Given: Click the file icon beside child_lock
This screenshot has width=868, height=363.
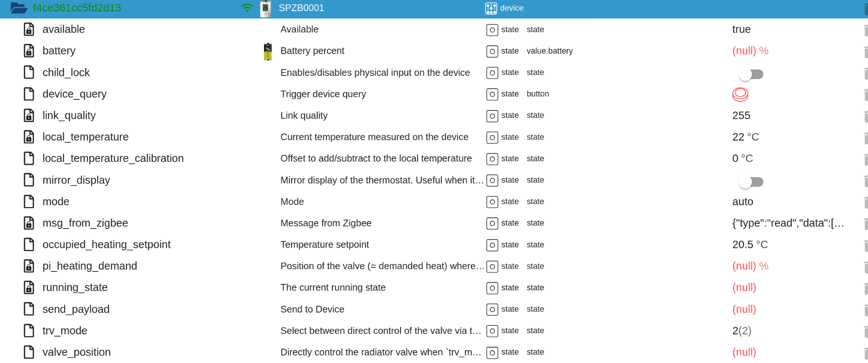Looking at the screenshot, I should pyautogui.click(x=29, y=73).
